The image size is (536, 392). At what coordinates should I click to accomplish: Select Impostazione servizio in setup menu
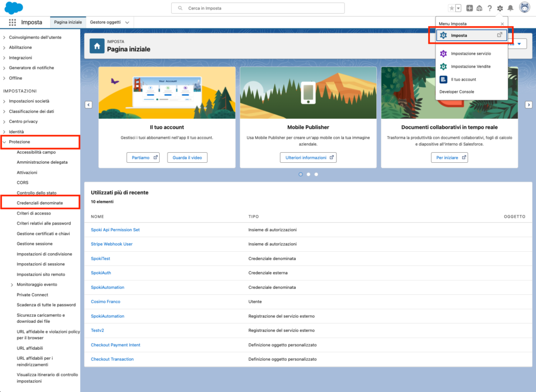pyautogui.click(x=471, y=53)
